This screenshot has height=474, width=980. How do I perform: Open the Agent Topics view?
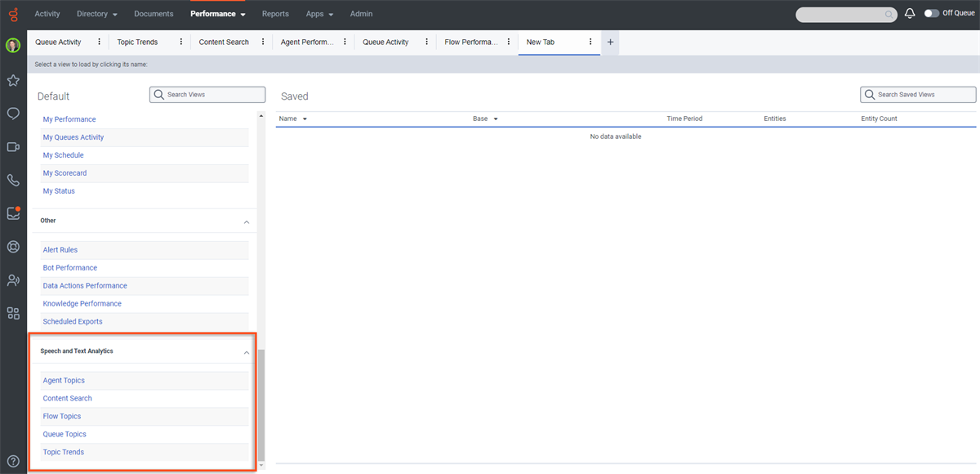[x=63, y=380]
